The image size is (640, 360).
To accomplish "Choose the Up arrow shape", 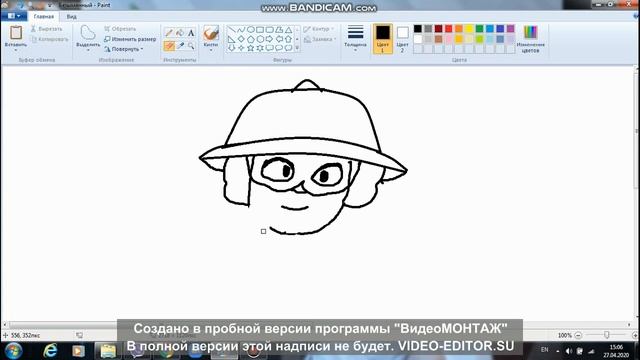I will [289, 39].
